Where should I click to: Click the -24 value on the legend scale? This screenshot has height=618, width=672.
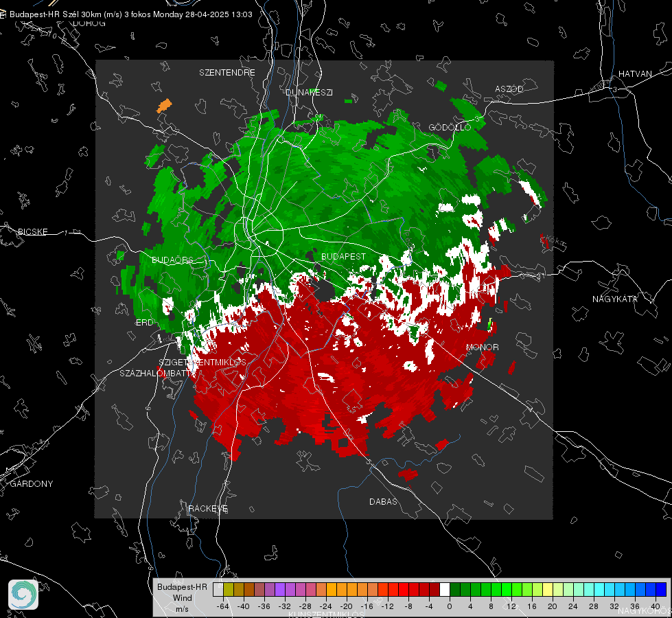[x=326, y=606]
